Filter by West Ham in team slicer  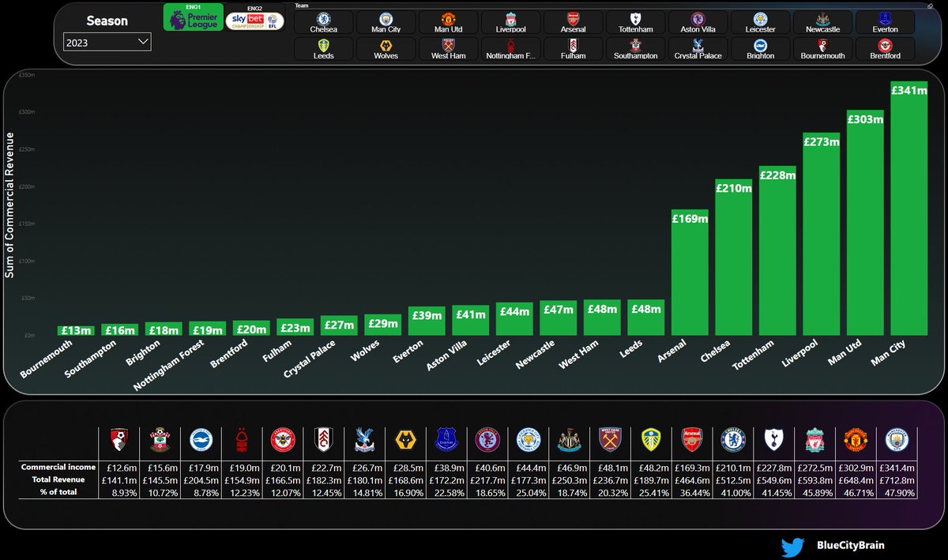(448, 49)
